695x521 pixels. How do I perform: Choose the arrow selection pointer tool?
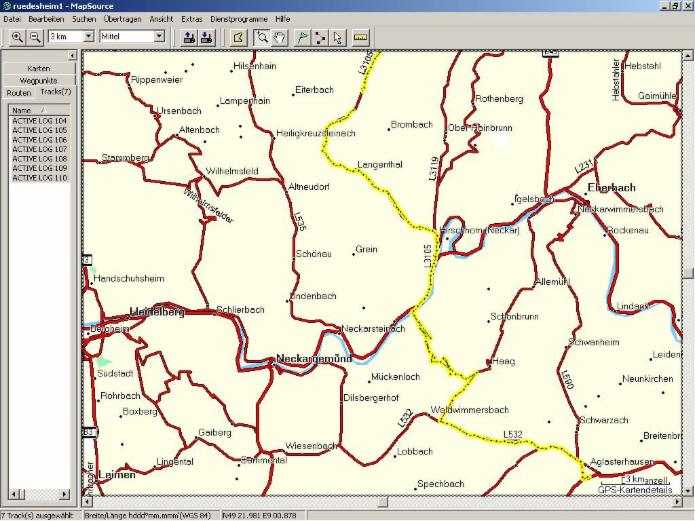[337, 37]
